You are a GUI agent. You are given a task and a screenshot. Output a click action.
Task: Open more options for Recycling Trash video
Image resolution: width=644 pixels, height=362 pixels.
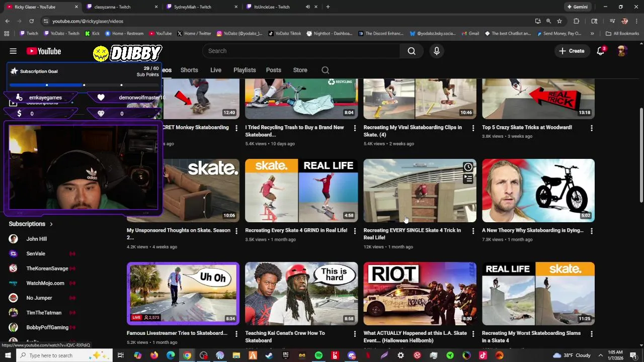(x=355, y=128)
